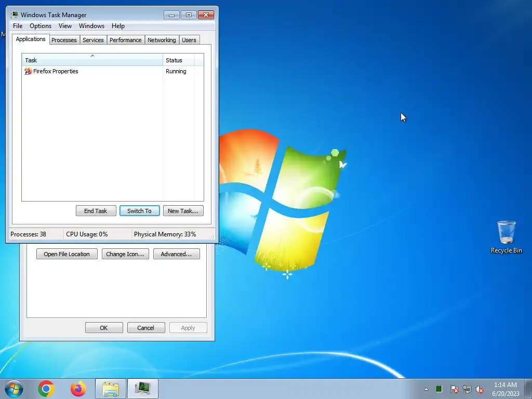This screenshot has height=399, width=532.
Task: Switch to the Processes tab
Action: pos(64,40)
